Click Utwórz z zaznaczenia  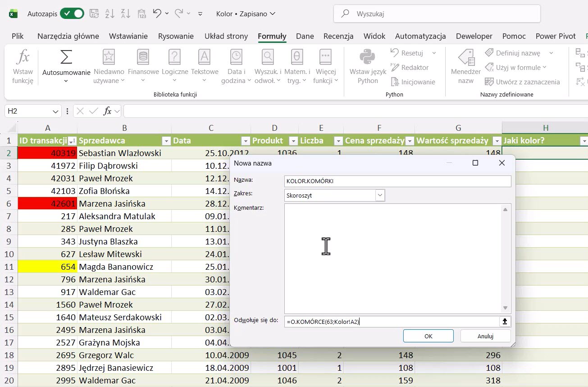pyautogui.click(x=522, y=82)
